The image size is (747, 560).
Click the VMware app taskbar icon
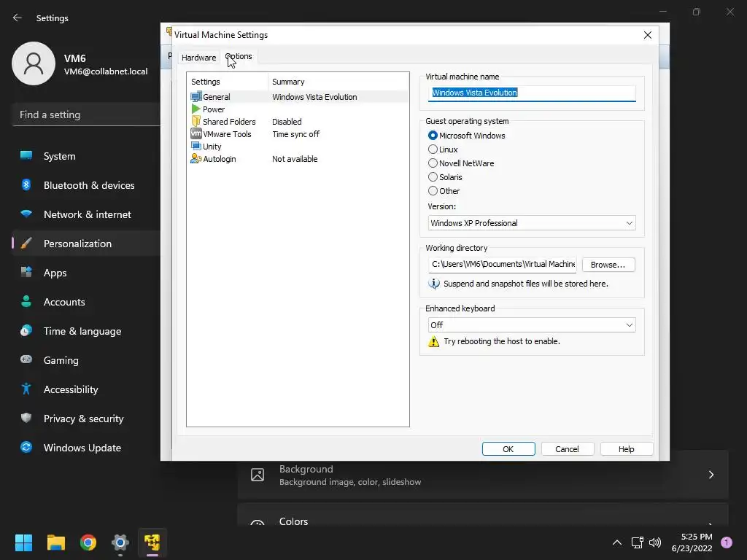(x=152, y=542)
